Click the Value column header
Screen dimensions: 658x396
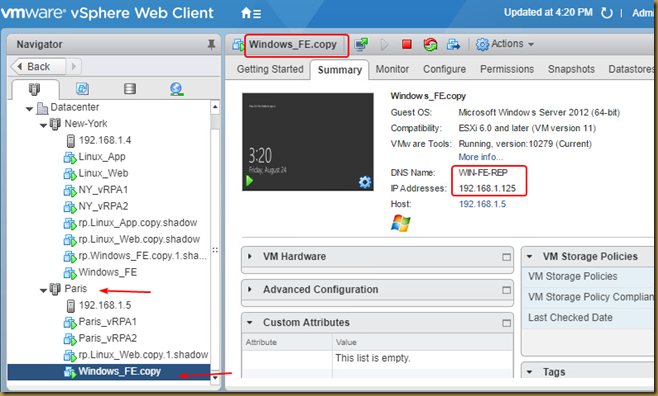pyautogui.click(x=423, y=342)
